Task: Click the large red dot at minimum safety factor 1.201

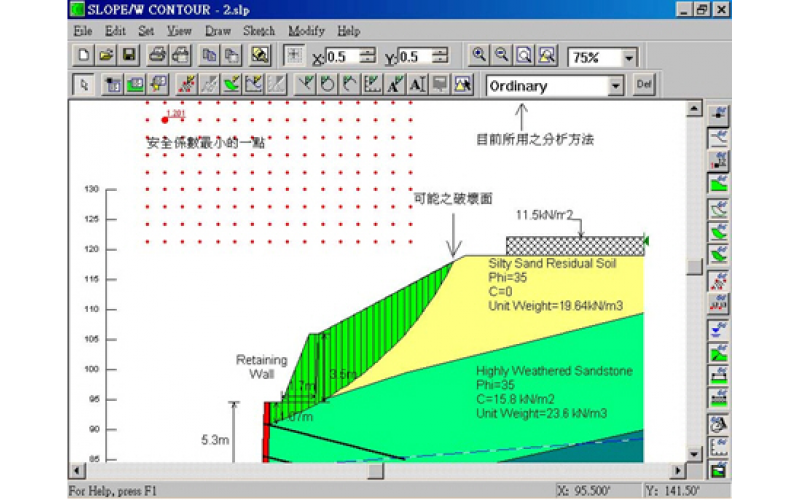Action: point(165,120)
